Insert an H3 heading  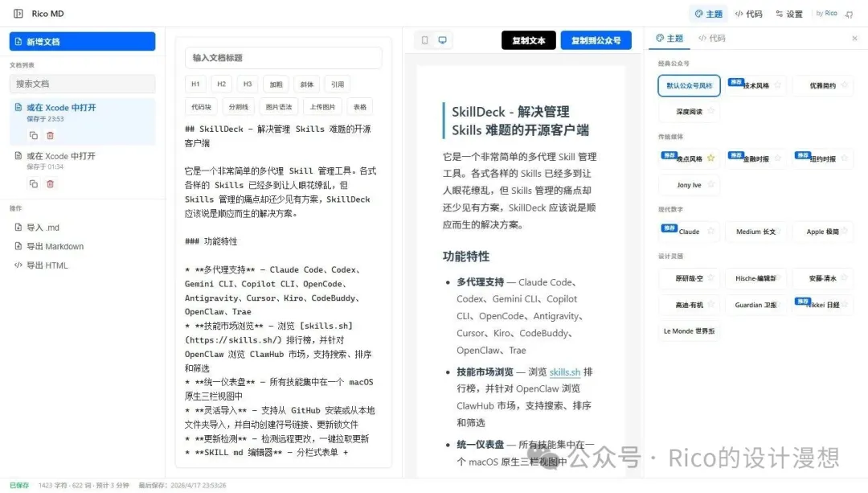pos(248,84)
